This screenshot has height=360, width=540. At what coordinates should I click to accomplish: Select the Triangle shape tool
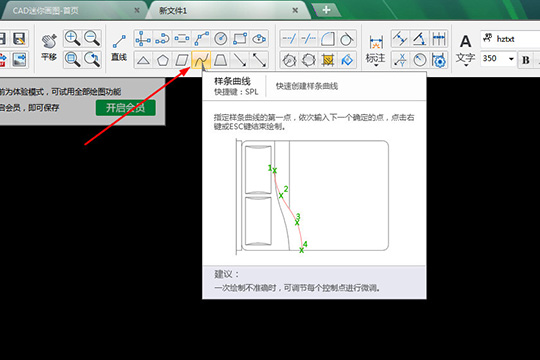pyautogui.click(x=143, y=60)
